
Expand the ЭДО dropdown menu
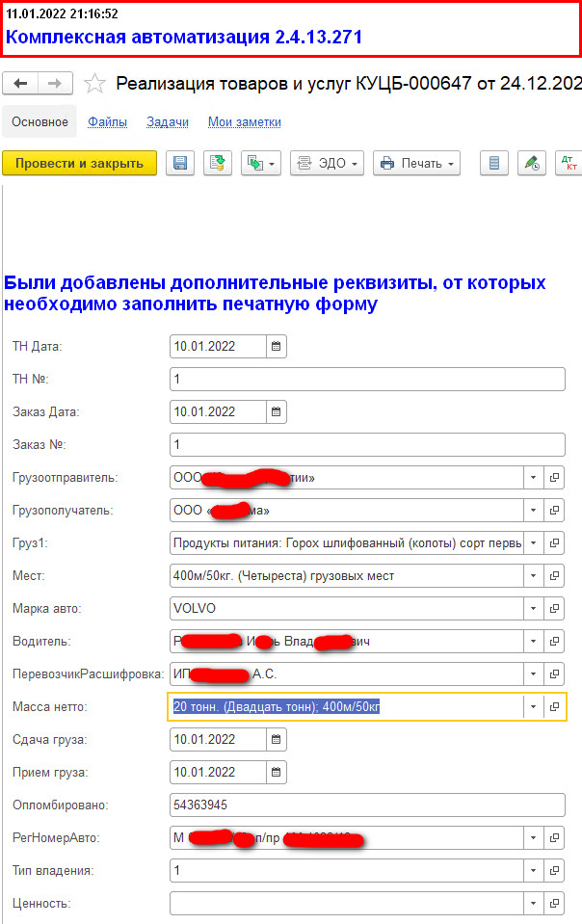[328, 163]
